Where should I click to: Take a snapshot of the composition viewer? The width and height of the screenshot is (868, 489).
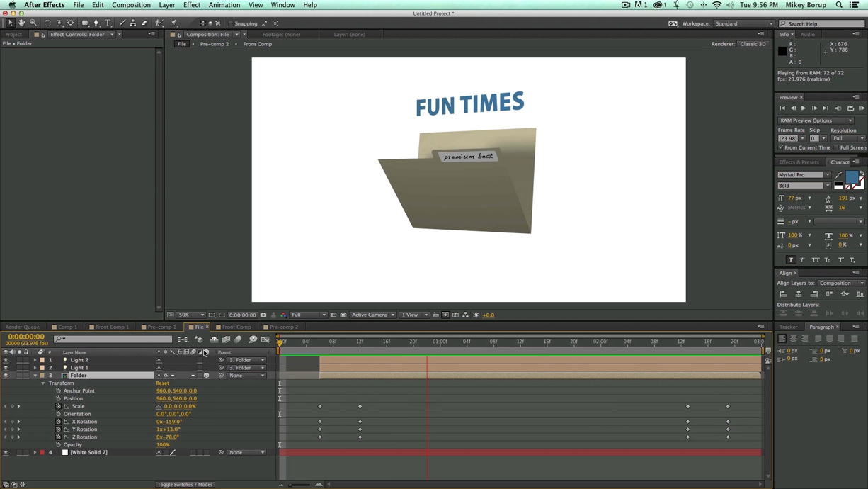point(262,315)
